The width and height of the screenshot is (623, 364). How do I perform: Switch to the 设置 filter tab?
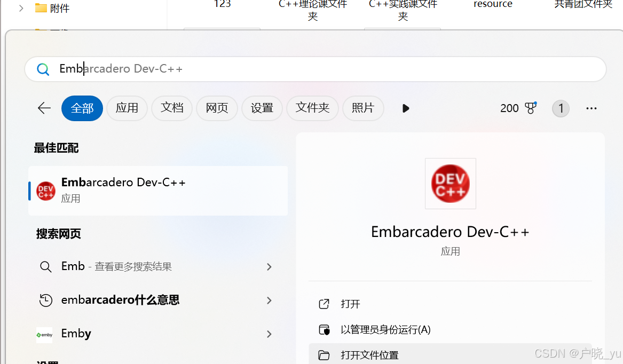[262, 108]
